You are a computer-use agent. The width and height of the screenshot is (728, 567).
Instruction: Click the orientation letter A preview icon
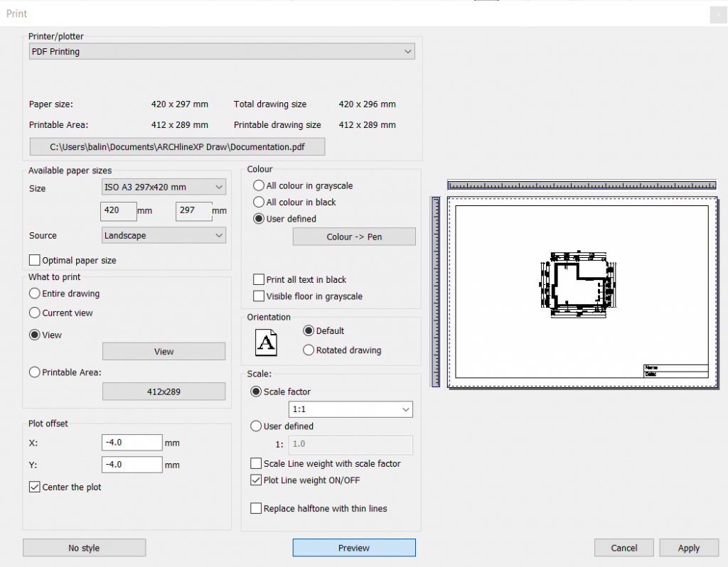click(x=265, y=342)
